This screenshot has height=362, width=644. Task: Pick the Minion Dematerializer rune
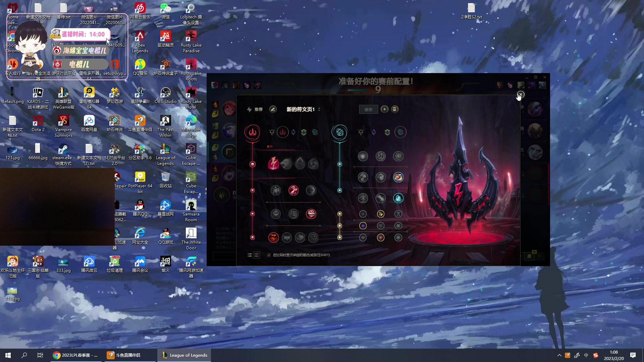(x=381, y=177)
